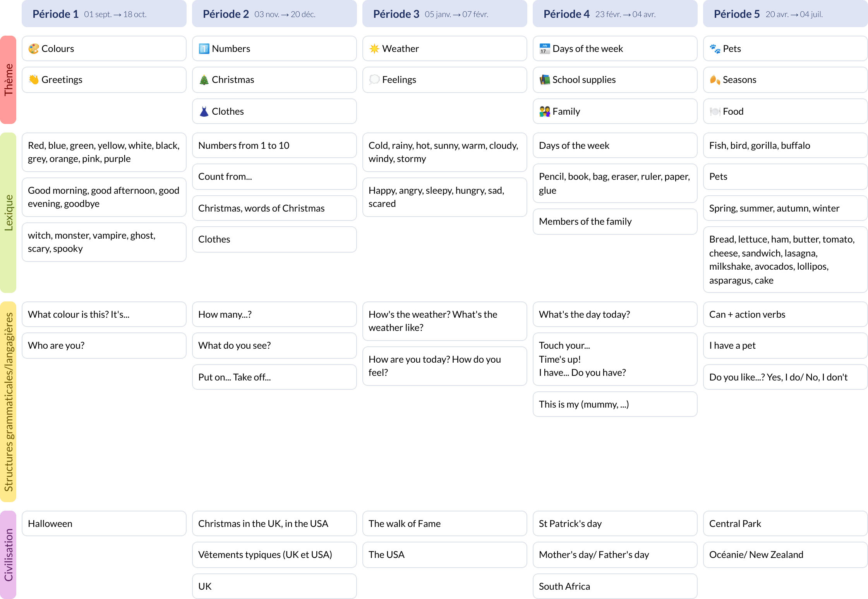Open the Halloween civilisation card
The width and height of the screenshot is (868, 599).
pos(104,523)
